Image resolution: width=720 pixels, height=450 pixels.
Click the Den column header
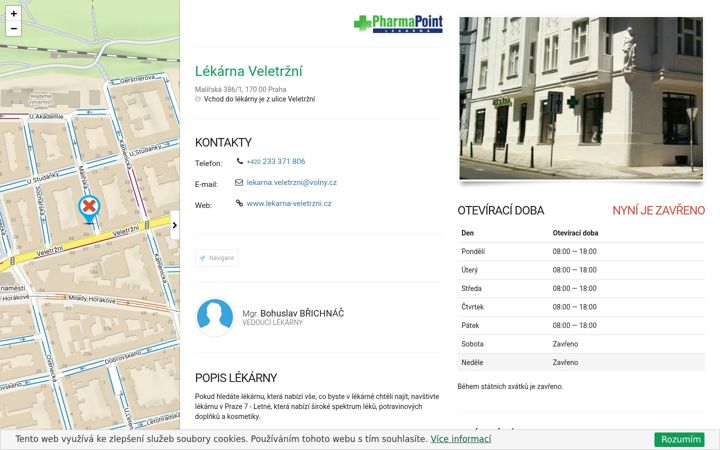click(x=467, y=233)
